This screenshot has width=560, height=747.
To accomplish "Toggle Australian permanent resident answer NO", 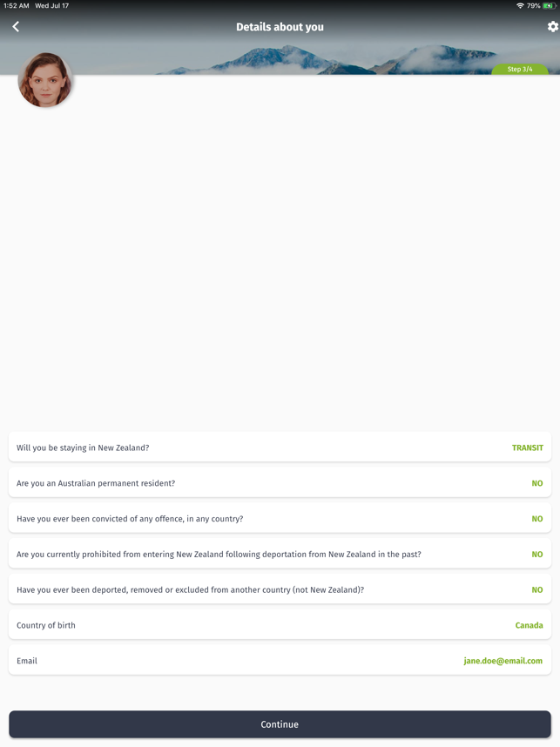I will point(537,483).
